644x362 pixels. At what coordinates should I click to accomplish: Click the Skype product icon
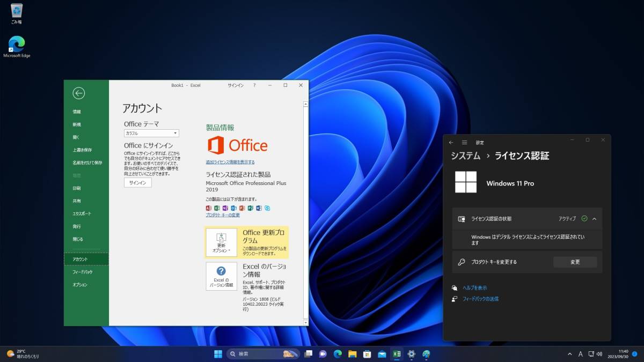coord(267,208)
